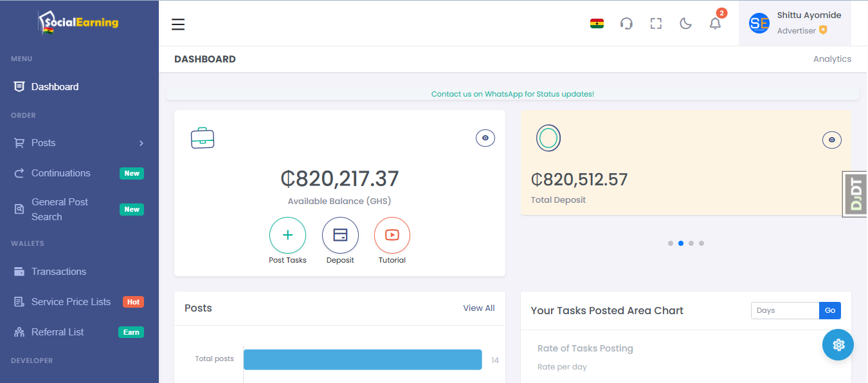Open support via the headset icon
Screen dimensions: 868x383
[x=626, y=24]
